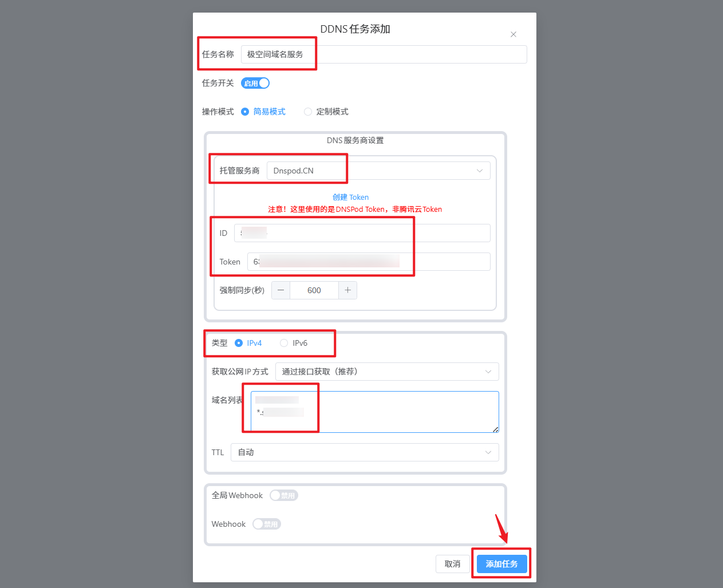The image size is (723, 588).
Task: Open the TTL 自动 dropdown
Action: pos(365,452)
